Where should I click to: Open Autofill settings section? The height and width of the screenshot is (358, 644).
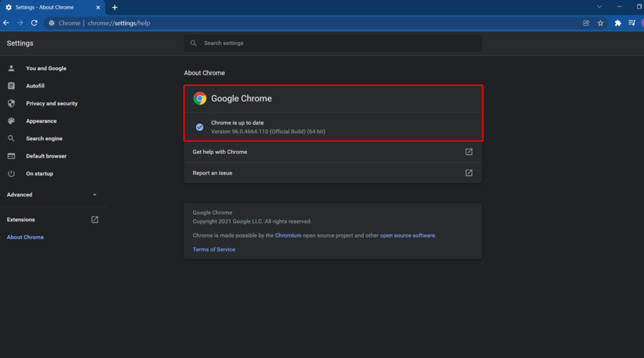click(35, 86)
